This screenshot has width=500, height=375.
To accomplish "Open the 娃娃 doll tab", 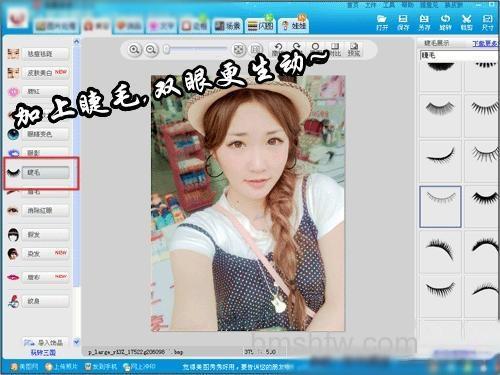I will coord(294,25).
